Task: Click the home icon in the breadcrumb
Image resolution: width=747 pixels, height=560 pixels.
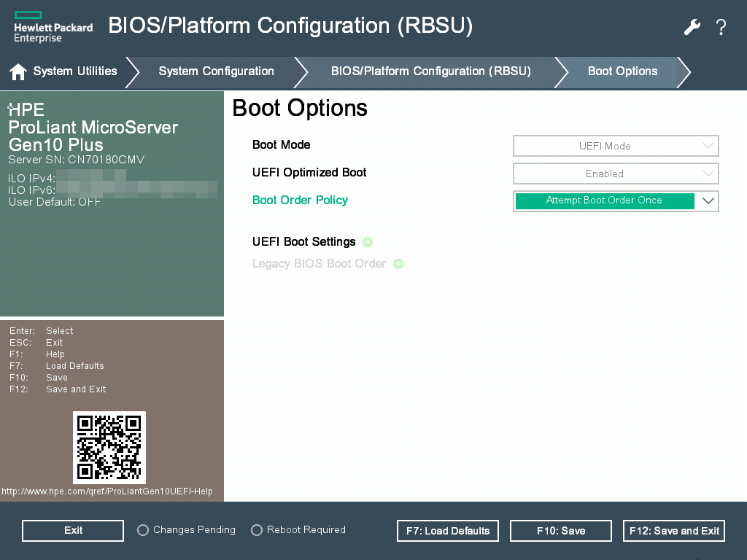Action: [x=18, y=72]
